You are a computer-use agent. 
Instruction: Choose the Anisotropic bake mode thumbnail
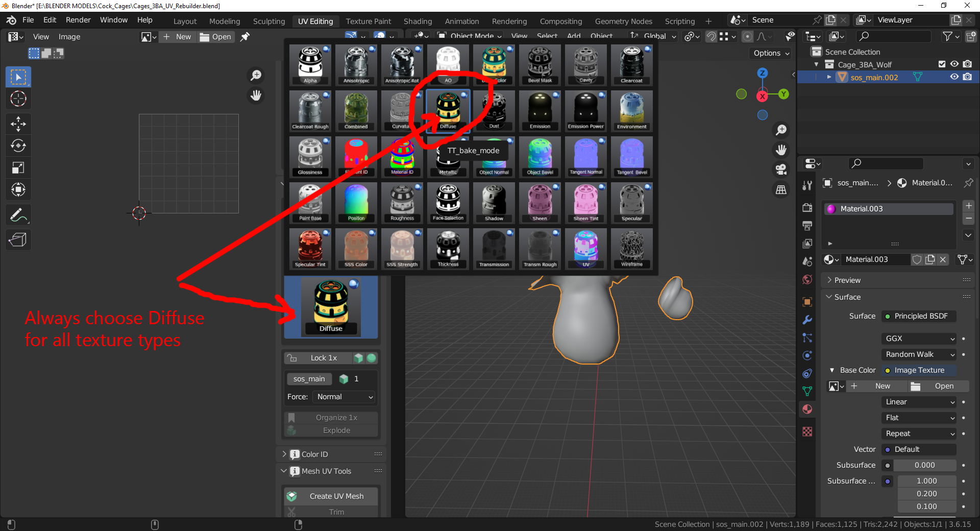356,65
